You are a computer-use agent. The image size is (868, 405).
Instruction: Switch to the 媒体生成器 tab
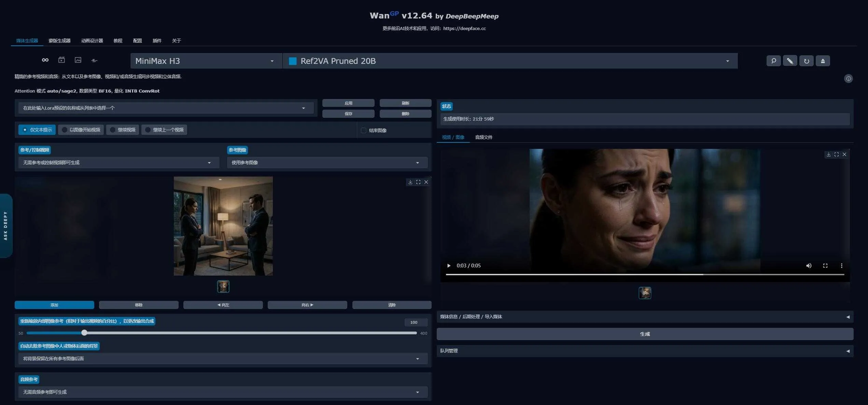pyautogui.click(x=27, y=41)
